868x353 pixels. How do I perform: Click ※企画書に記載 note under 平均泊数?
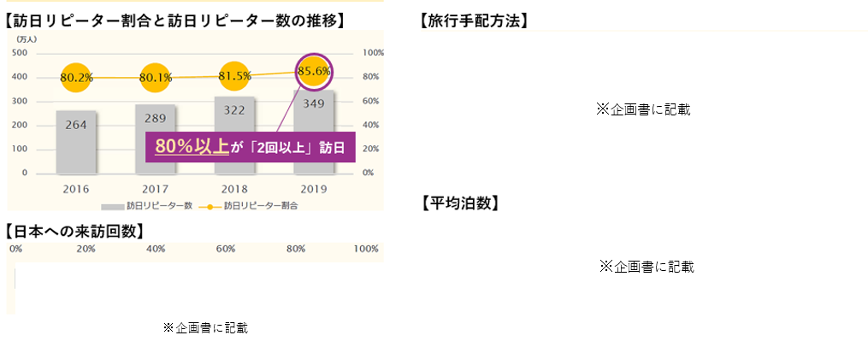646,267
